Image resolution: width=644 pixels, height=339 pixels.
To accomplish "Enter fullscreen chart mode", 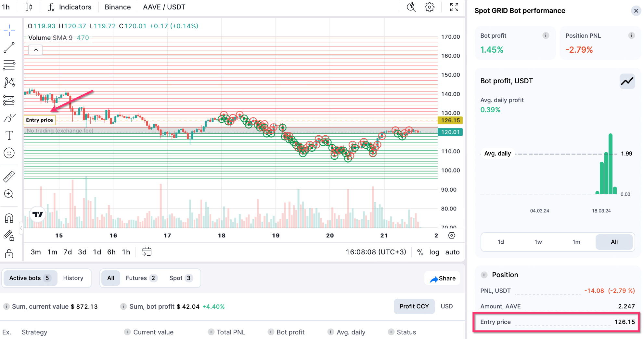I will (454, 7).
